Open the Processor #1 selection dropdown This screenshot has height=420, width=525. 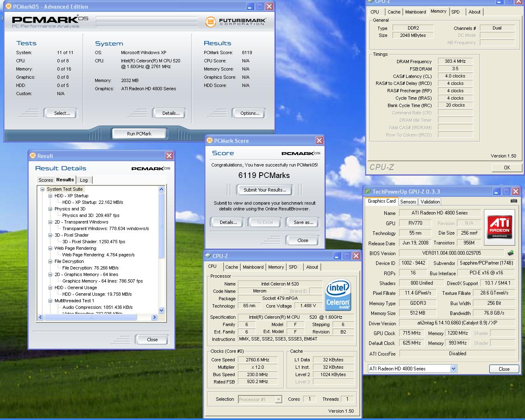pyautogui.click(x=278, y=399)
